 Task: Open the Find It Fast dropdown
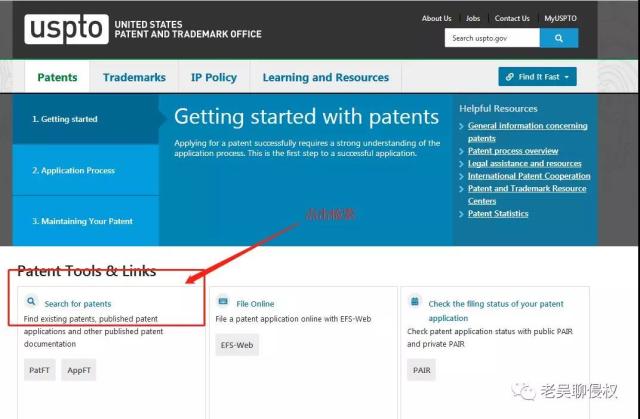tap(537, 77)
